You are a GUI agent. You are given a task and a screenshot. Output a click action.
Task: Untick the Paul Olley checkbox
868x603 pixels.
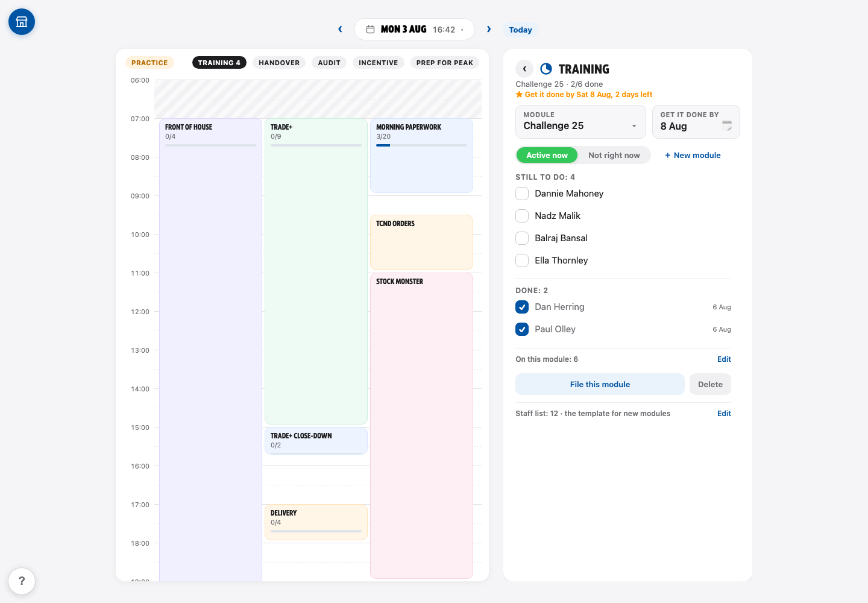pyautogui.click(x=522, y=329)
